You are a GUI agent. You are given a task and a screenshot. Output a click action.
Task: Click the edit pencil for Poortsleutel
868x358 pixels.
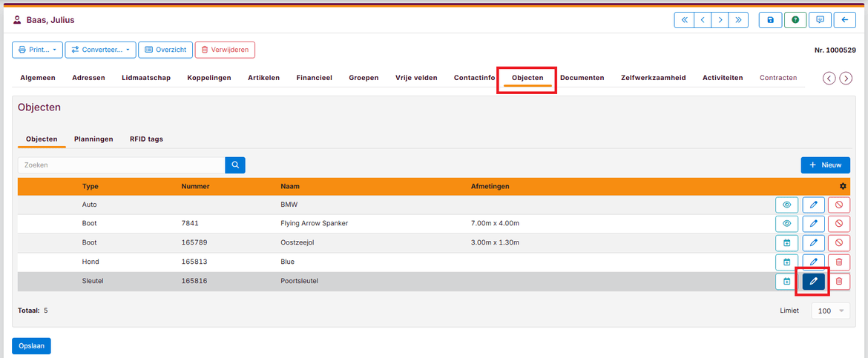click(x=813, y=281)
